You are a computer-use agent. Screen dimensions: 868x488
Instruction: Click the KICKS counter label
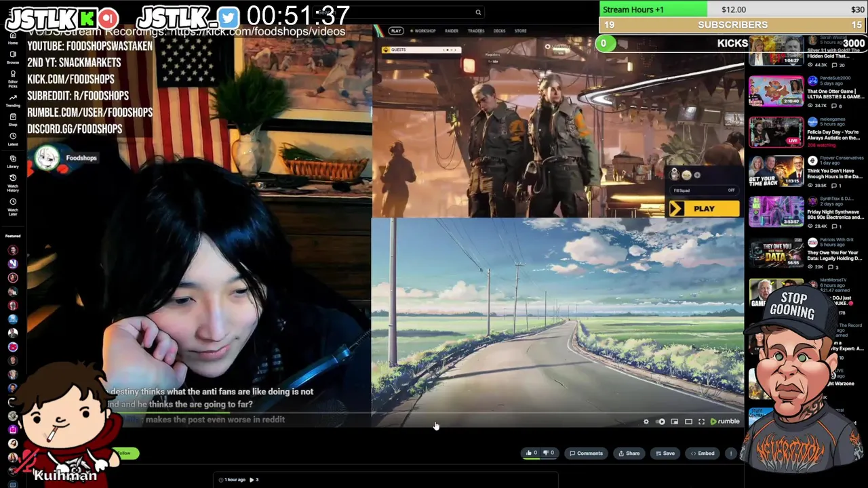[x=732, y=43]
